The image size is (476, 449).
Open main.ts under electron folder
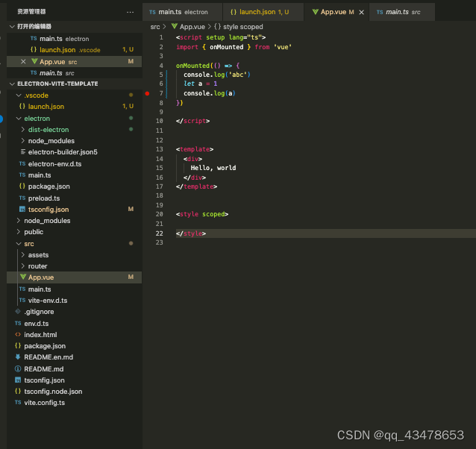pyautogui.click(x=74, y=175)
